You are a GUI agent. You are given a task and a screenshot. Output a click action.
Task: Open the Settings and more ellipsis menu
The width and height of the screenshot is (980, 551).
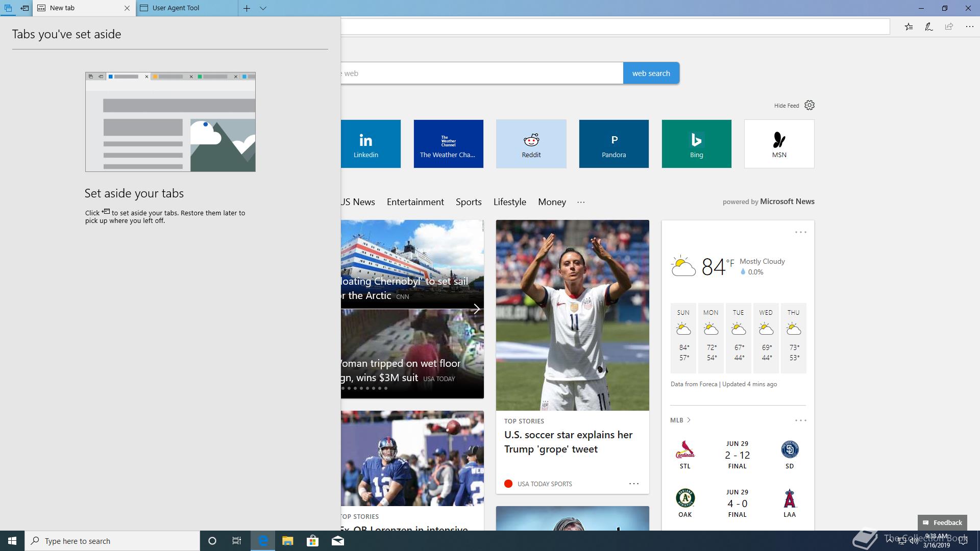(969, 27)
